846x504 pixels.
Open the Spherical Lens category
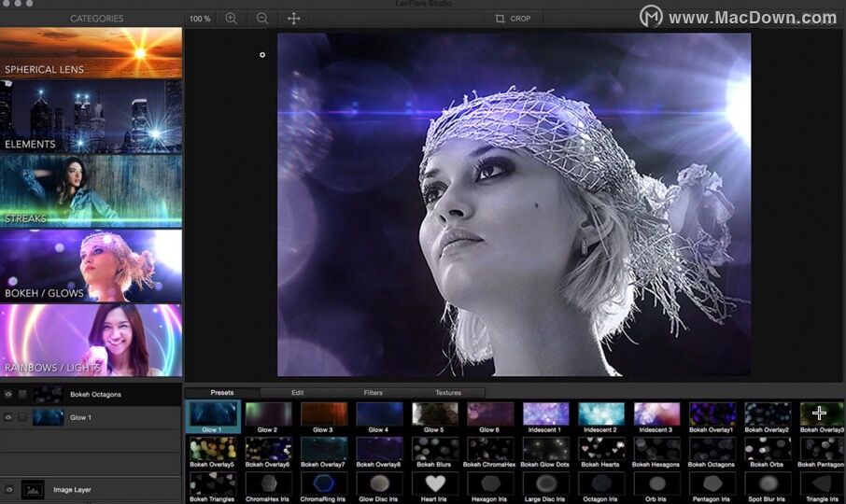coord(91,53)
